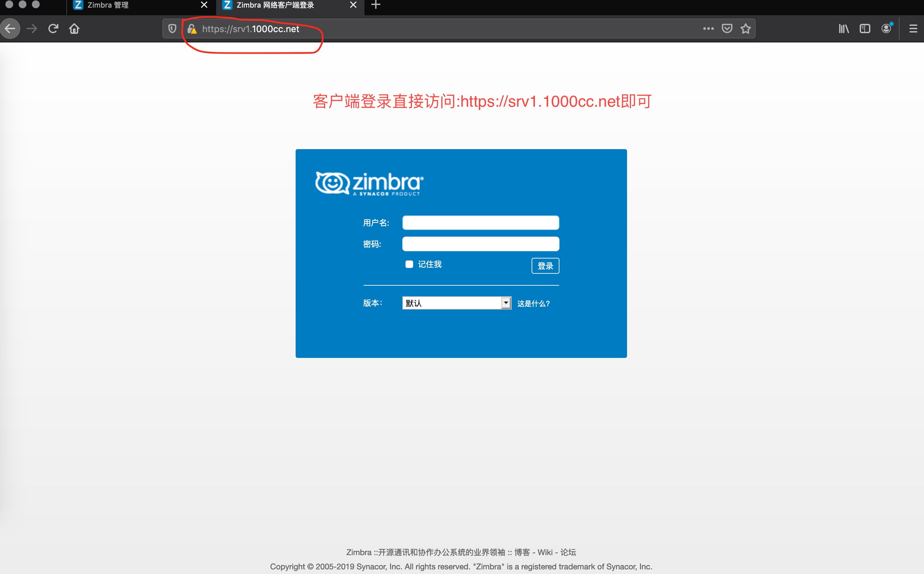Toggle the sidebar view icon

coord(865,29)
